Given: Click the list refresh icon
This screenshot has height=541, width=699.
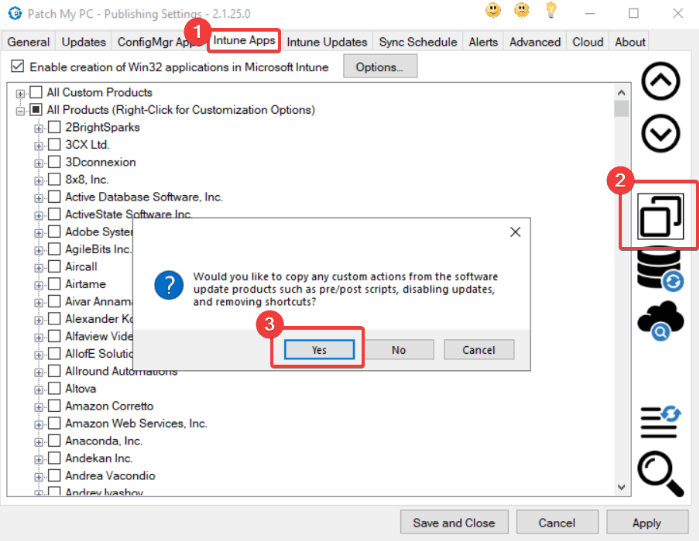Looking at the screenshot, I should tap(660, 421).
